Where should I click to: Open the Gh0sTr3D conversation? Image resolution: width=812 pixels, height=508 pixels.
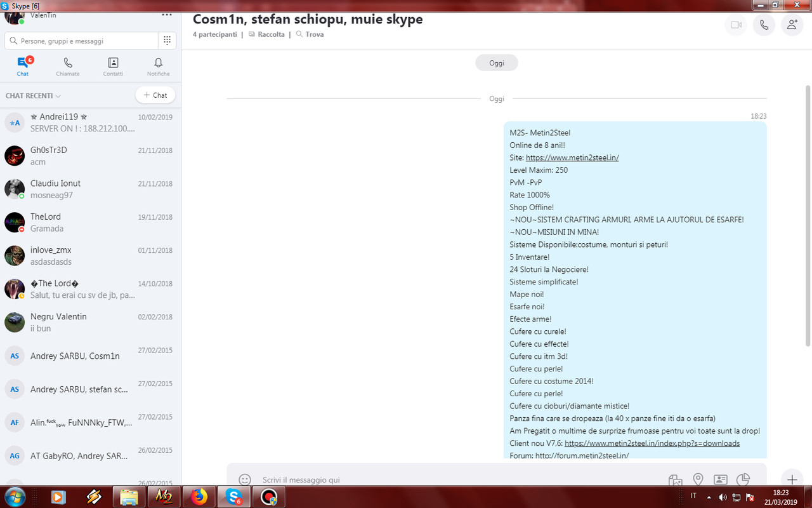coord(91,156)
